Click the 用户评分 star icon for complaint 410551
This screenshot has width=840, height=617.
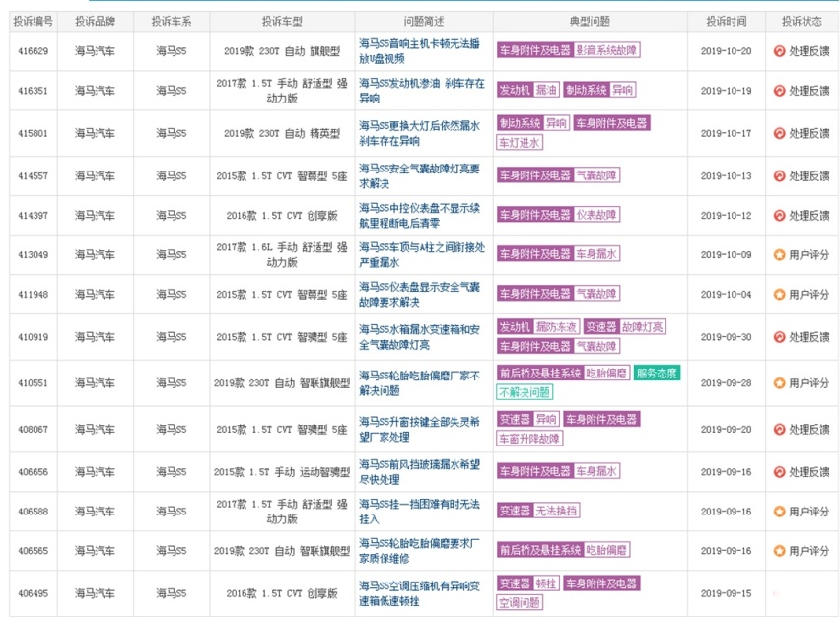pos(780,383)
